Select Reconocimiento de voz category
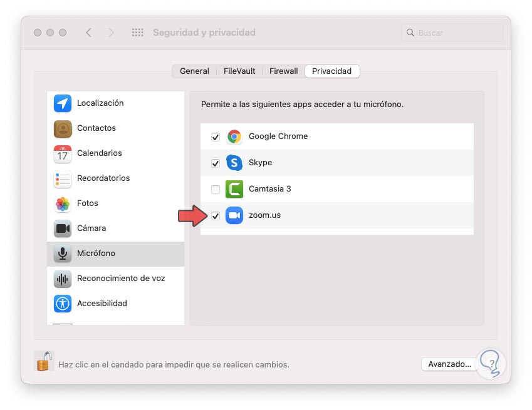Image resolution: width=532 pixels, height=410 pixels. click(x=120, y=279)
